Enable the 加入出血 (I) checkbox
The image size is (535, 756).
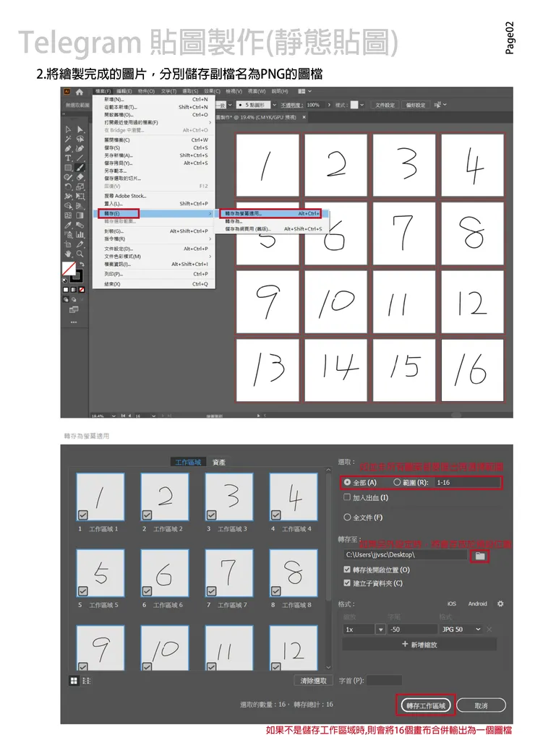pyautogui.click(x=347, y=497)
